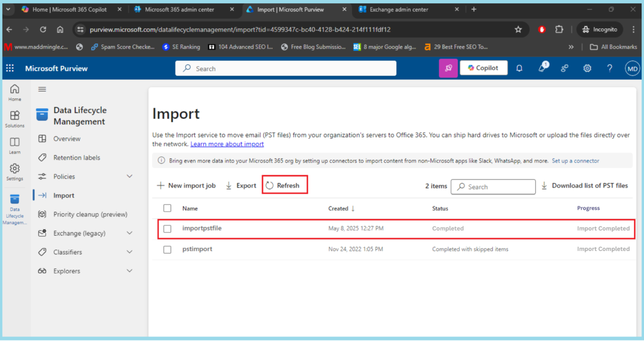This screenshot has width=644, height=341.
Task: Select Data Lifecycle Management rail icon
Action: coord(14,209)
